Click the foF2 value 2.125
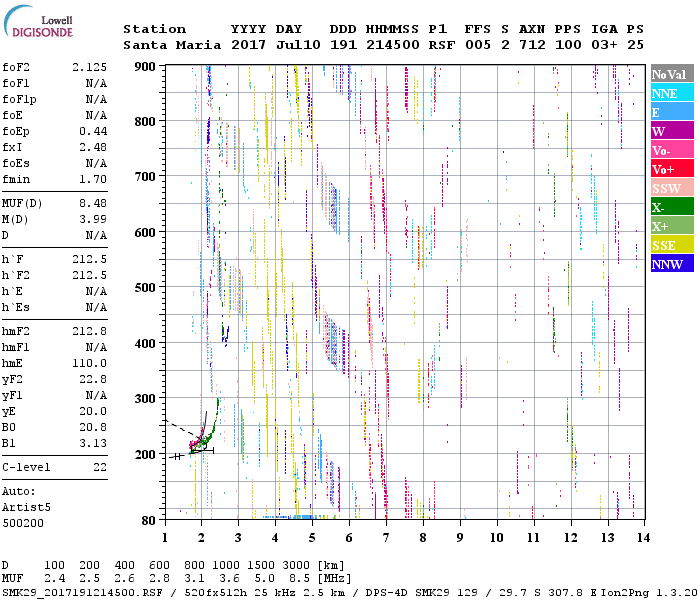The height and width of the screenshot is (600, 700). click(x=89, y=67)
